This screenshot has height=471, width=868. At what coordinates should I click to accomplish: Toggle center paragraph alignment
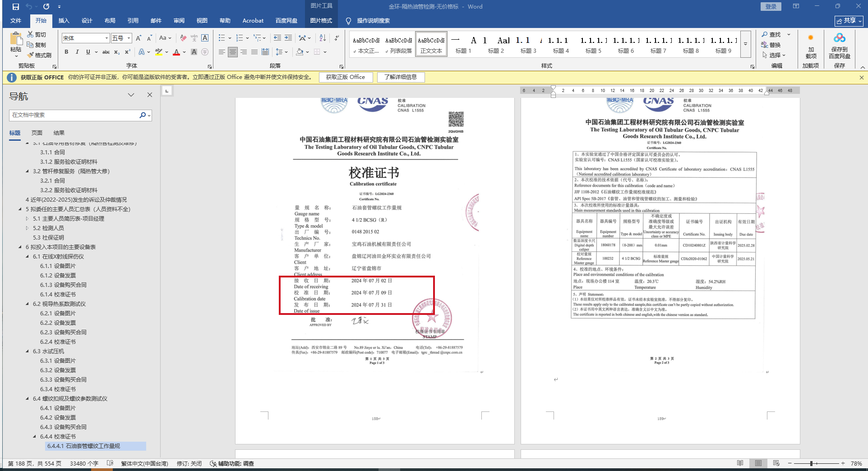coord(232,52)
